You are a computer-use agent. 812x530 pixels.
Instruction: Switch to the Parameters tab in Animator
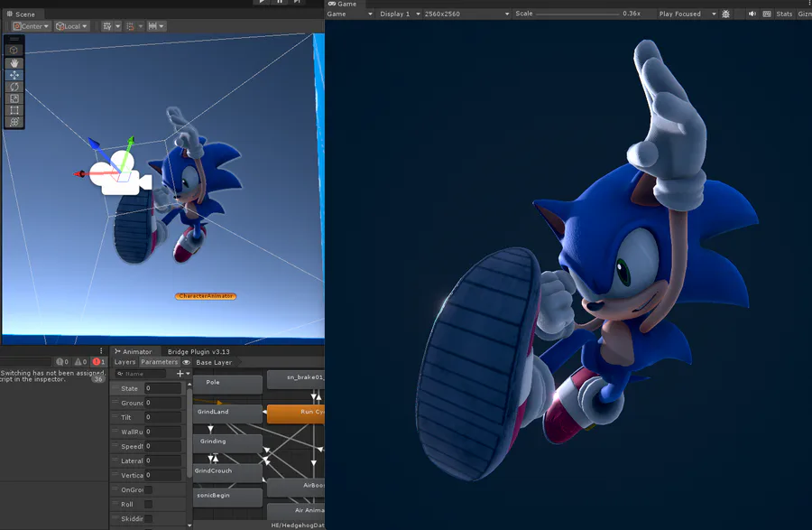pyautogui.click(x=159, y=362)
